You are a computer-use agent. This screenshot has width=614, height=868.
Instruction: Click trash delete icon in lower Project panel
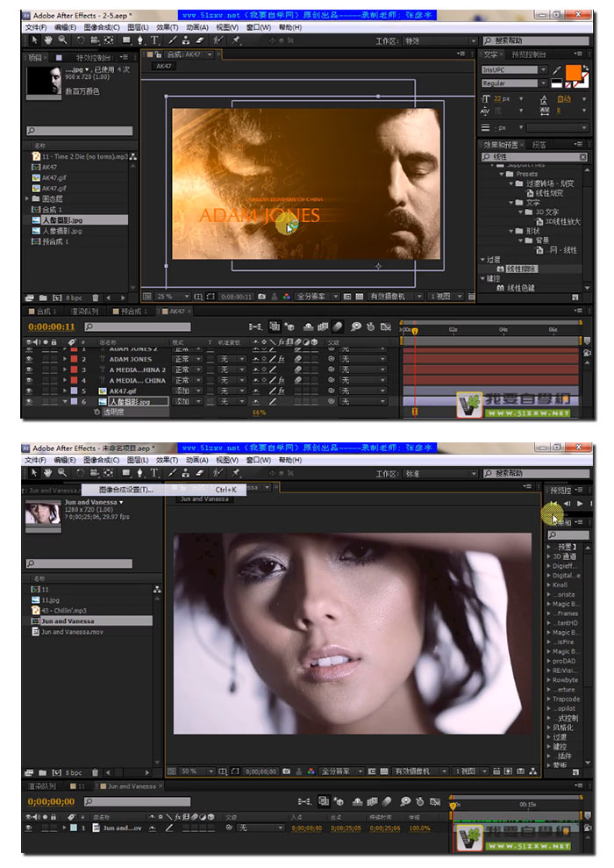pos(95,772)
